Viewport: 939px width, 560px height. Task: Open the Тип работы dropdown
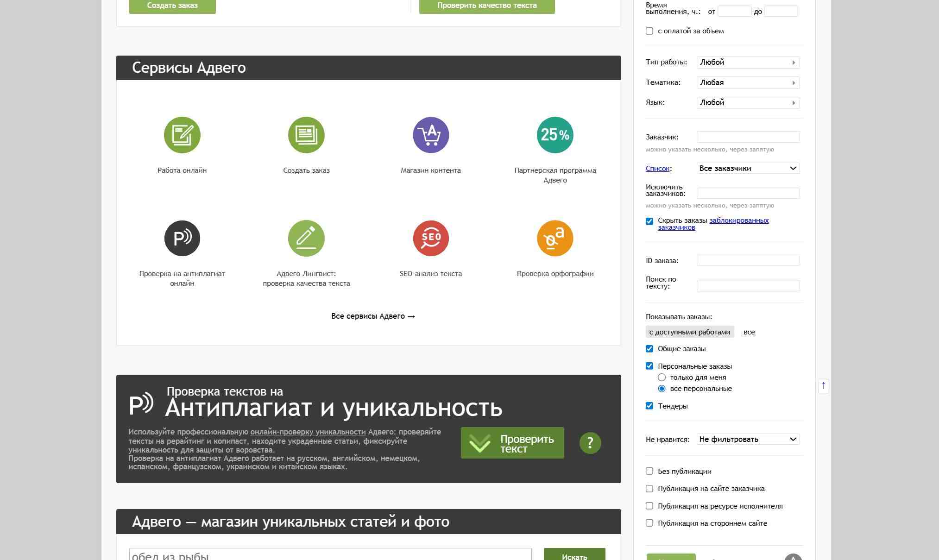coord(748,63)
